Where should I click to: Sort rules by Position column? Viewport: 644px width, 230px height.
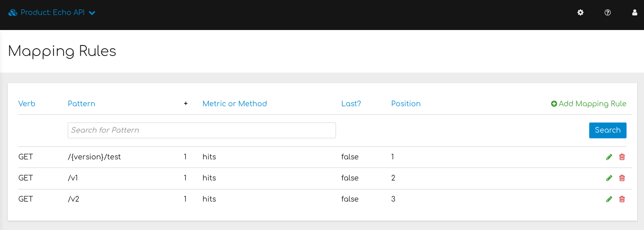(x=406, y=104)
